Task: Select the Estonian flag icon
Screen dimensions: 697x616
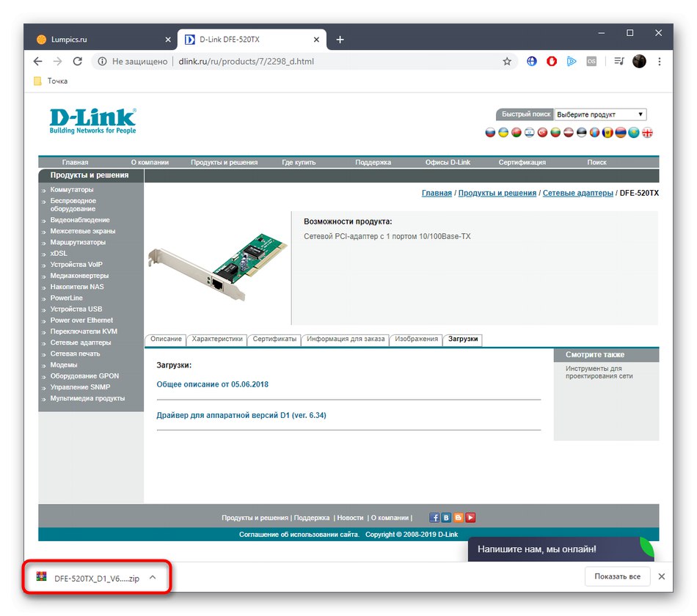Action: coord(581,133)
